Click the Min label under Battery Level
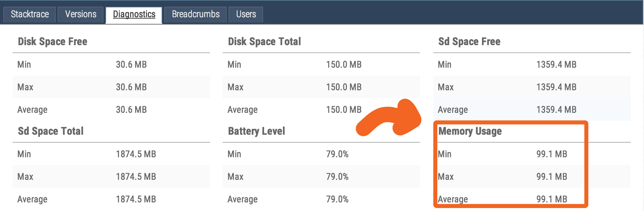This screenshot has width=644, height=211. pyautogui.click(x=234, y=154)
